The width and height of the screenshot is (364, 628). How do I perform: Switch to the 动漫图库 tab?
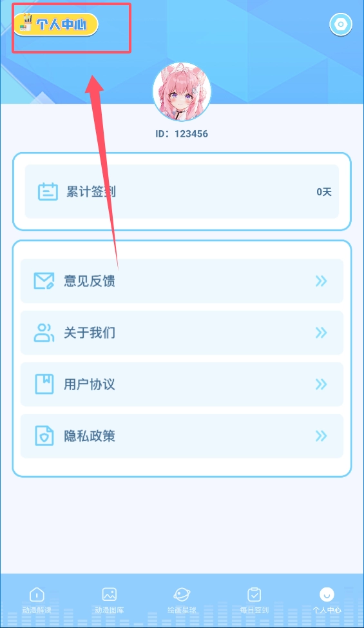[x=110, y=600]
